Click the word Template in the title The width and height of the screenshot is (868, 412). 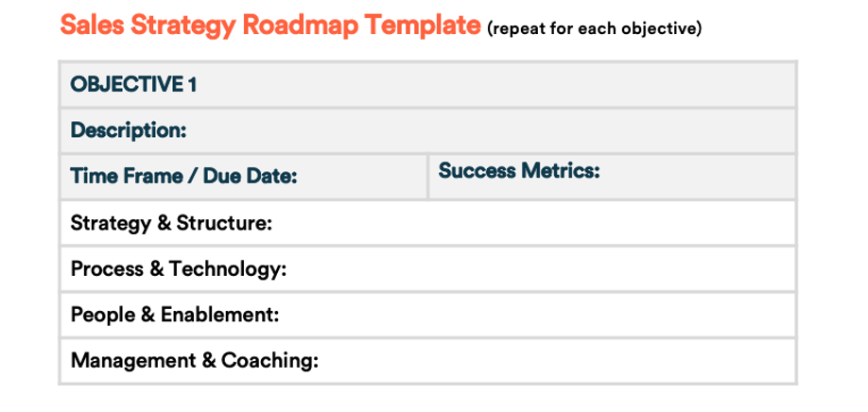click(x=423, y=26)
